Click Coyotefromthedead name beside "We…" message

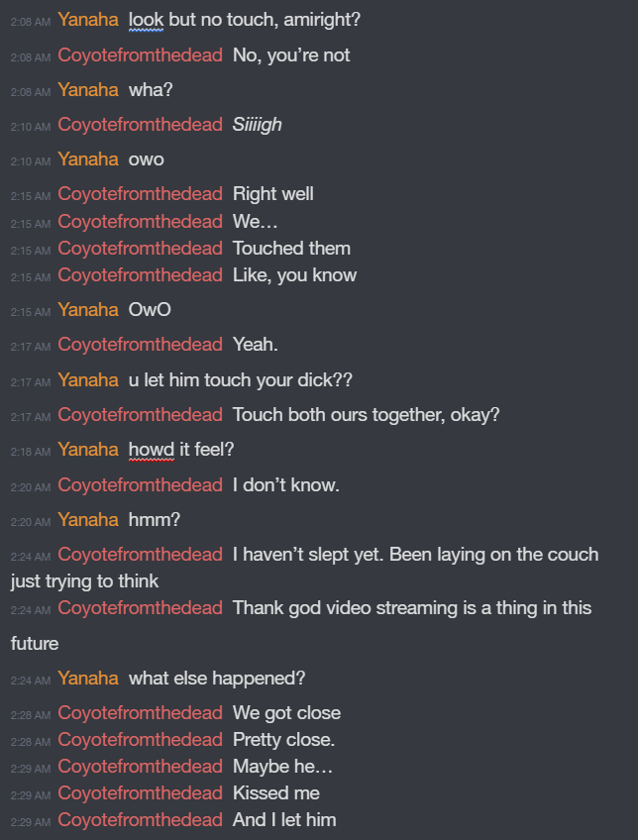point(140,221)
